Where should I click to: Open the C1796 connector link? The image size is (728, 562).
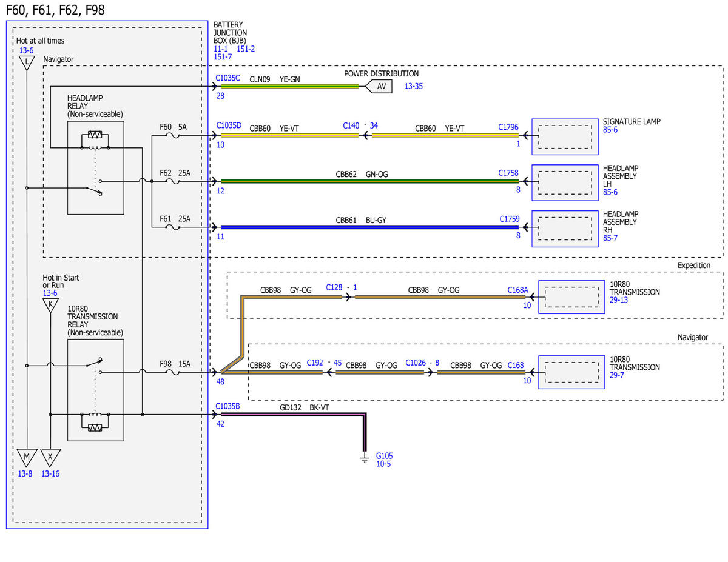(508, 127)
